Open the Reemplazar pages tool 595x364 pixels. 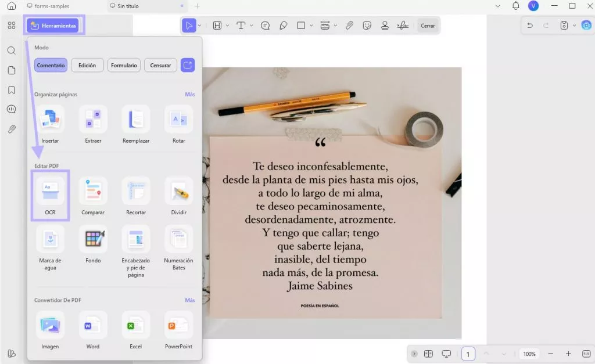(x=136, y=124)
